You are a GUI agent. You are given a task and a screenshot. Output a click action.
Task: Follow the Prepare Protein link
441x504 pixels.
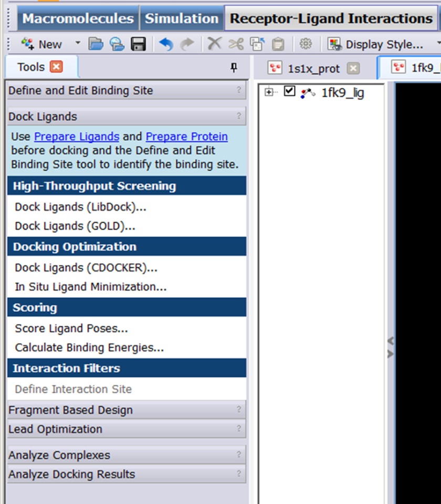tap(187, 136)
